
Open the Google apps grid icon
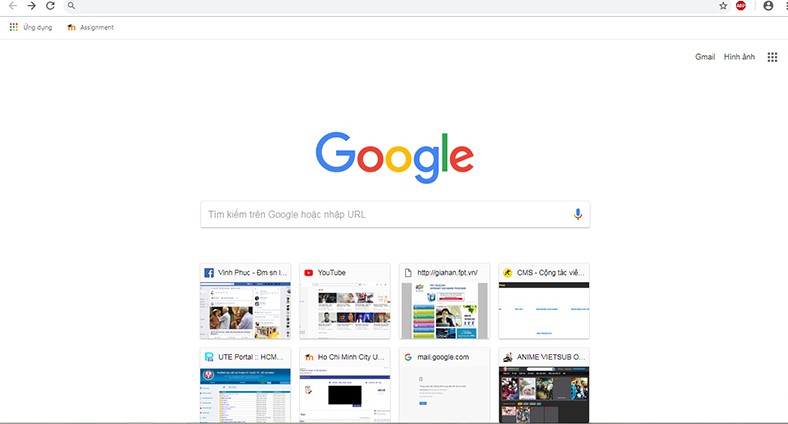pos(772,57)
